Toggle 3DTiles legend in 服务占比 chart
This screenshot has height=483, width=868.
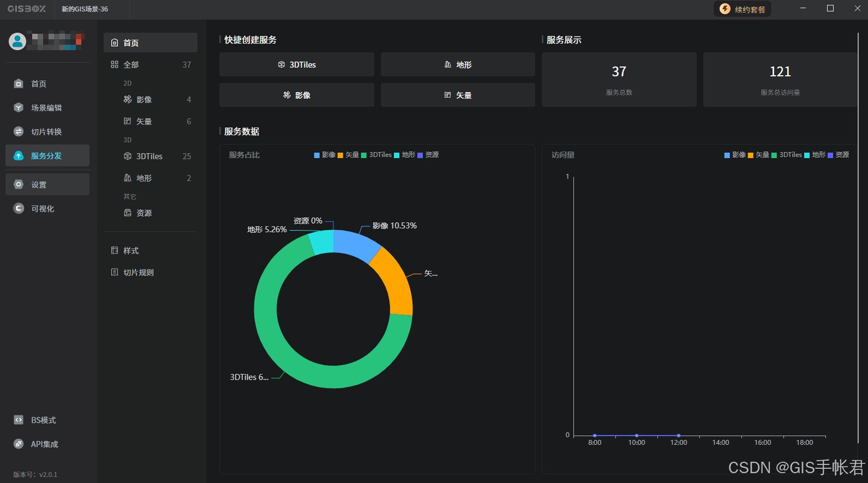click(x=376, y=155)
